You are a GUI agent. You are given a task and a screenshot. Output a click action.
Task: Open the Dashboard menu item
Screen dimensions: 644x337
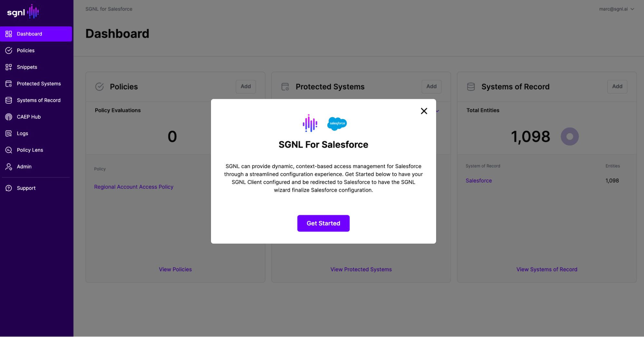pos(36,34)
